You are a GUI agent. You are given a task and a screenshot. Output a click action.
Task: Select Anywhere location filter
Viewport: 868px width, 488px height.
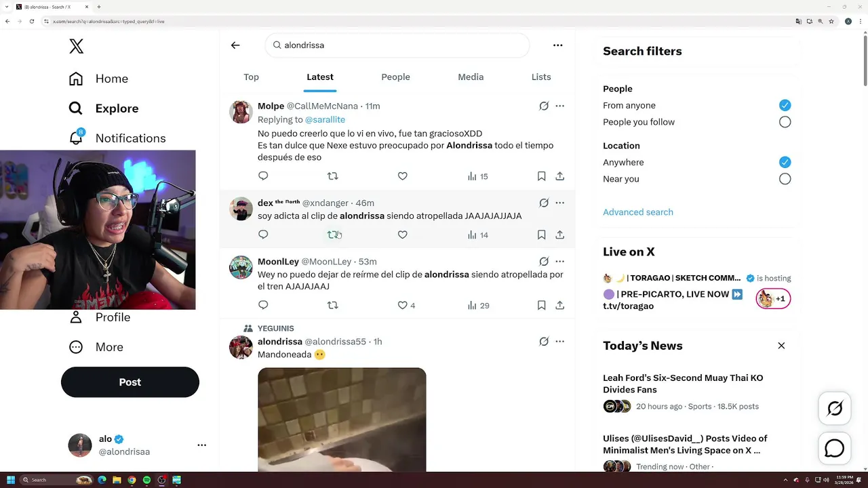click(x=785, y=162)
